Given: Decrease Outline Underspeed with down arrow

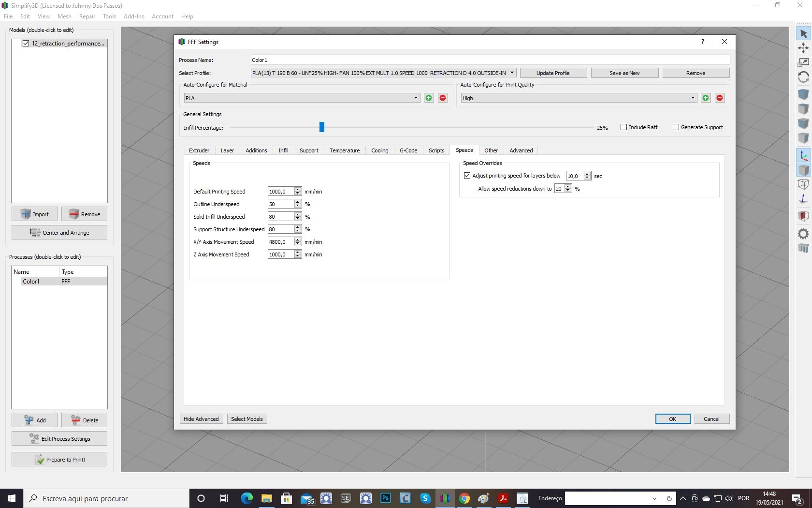Looking at the screenshot, I should tap(298, 207).
